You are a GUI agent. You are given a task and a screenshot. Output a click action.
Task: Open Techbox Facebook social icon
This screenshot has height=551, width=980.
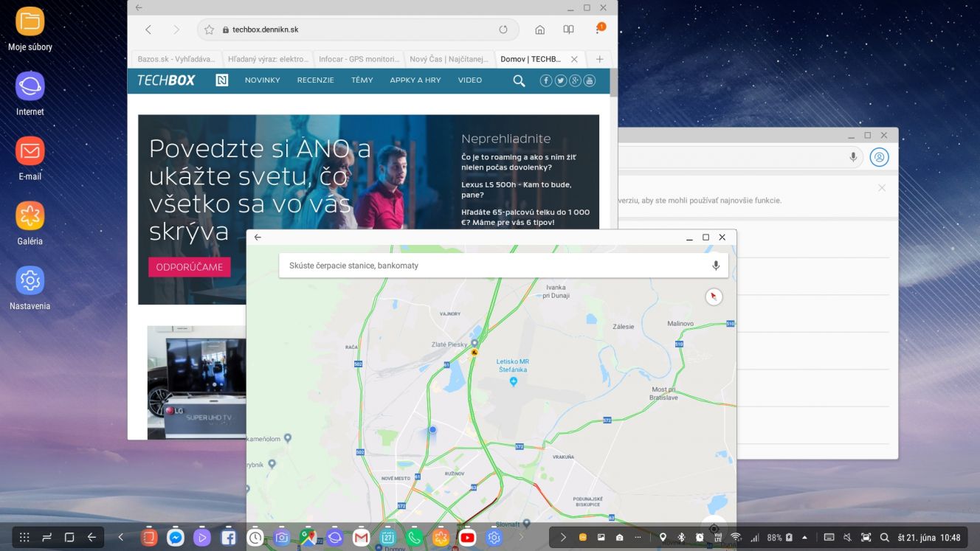point(546,81)
